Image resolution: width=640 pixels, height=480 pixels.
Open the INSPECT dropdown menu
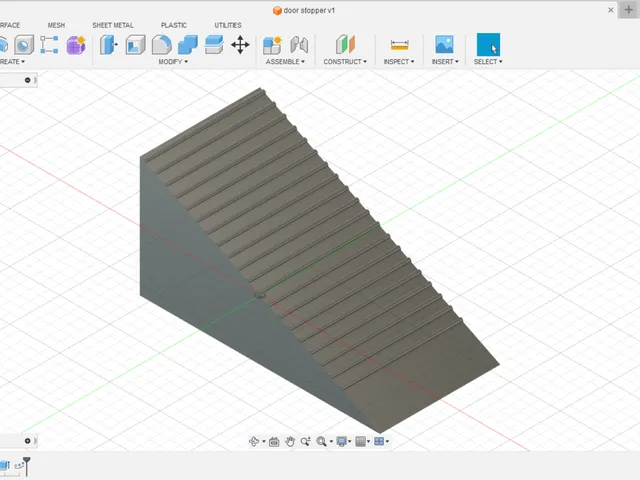[399, 62]
